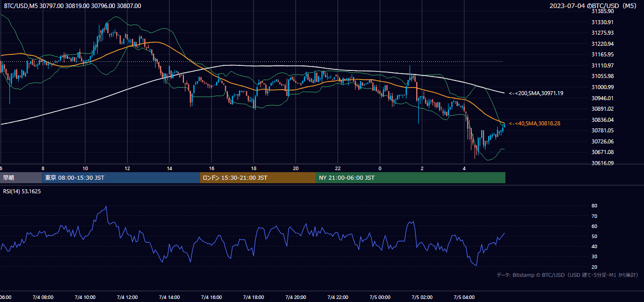Click hour label 16 under price chart

[212, 168]
